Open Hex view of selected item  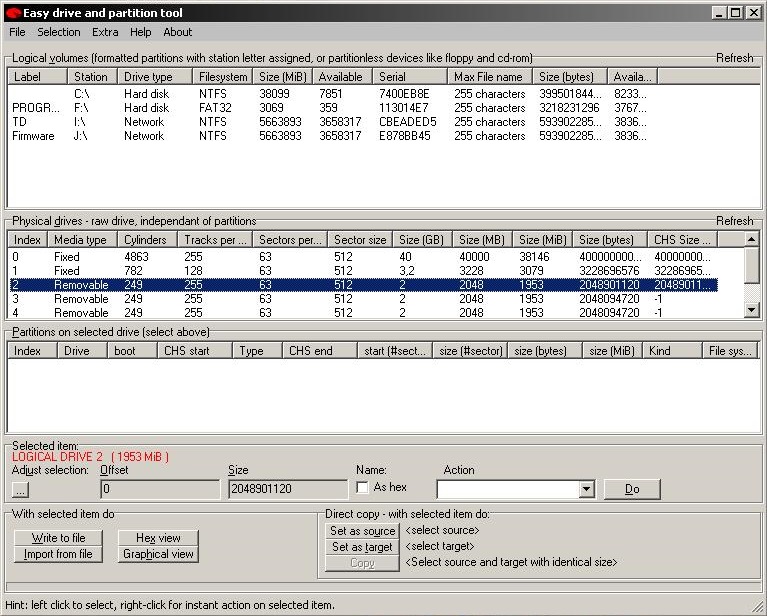[158, 538]
